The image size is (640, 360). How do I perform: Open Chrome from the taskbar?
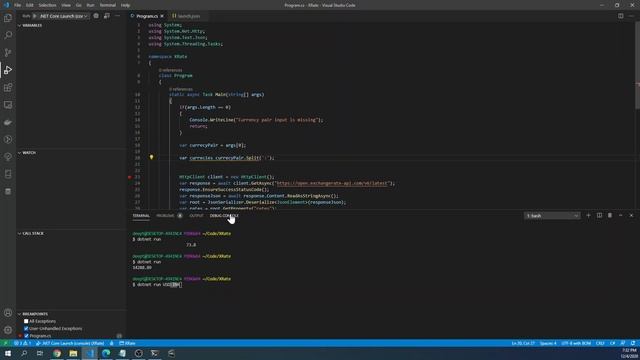click(57, 353)
